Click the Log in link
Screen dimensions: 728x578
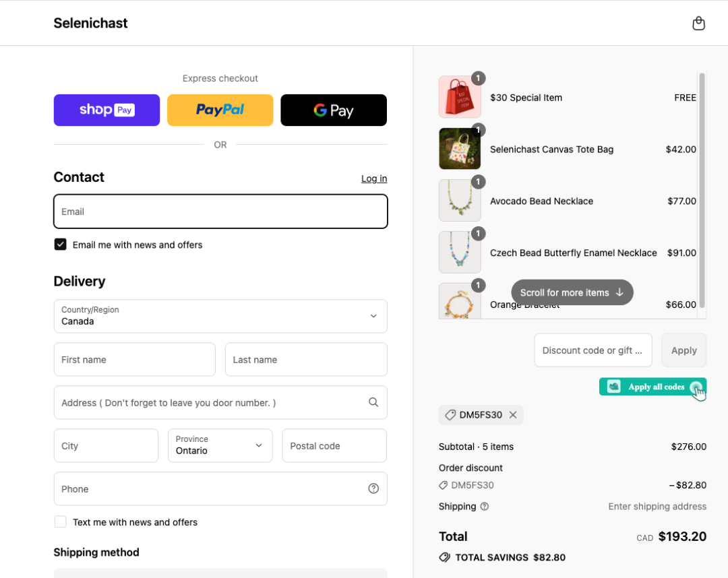(373, 179)
